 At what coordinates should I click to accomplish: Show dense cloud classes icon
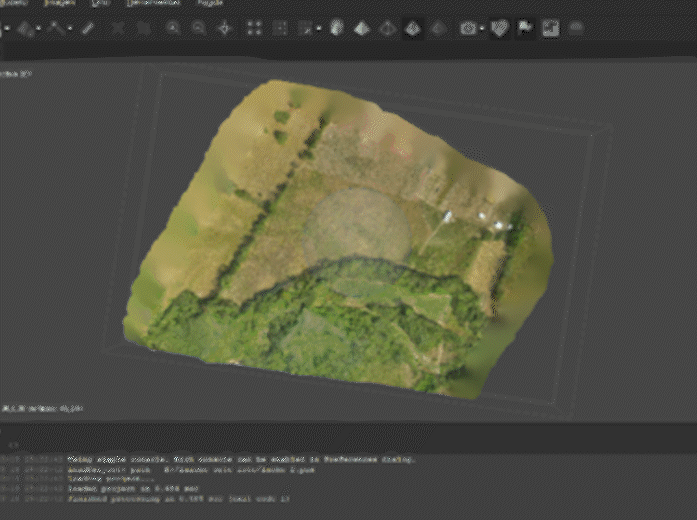pyautogui.click(x=306, y=28)
